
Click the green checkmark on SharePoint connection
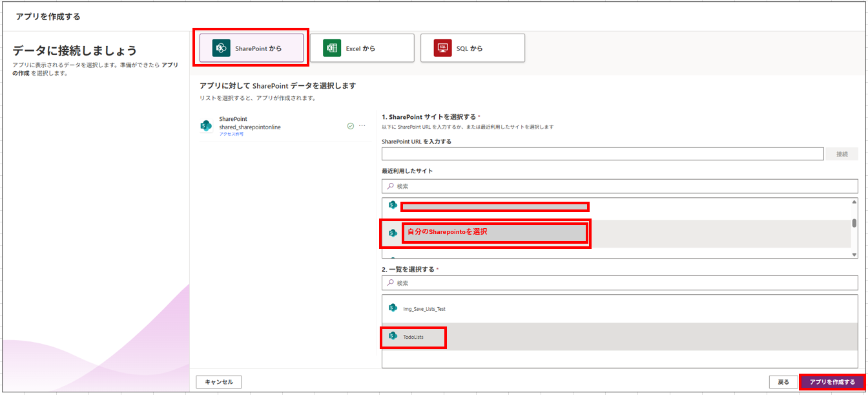click(351, 126)
